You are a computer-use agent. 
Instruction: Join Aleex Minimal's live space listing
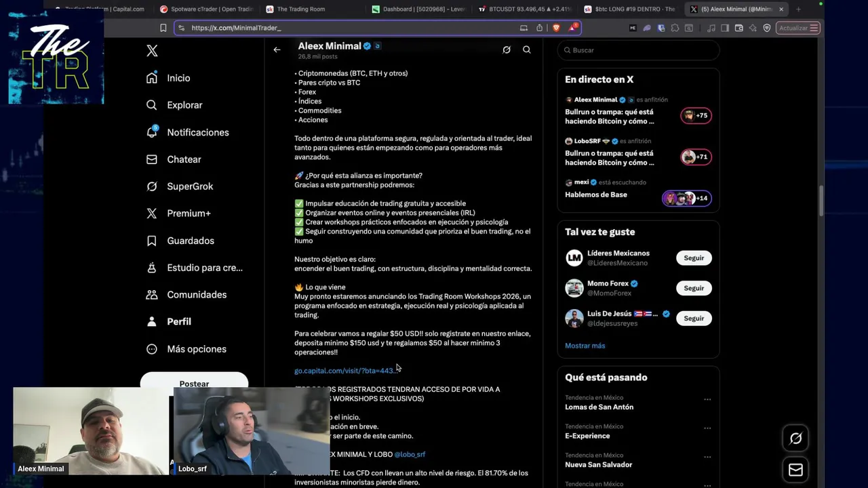[x=638, y=111]
